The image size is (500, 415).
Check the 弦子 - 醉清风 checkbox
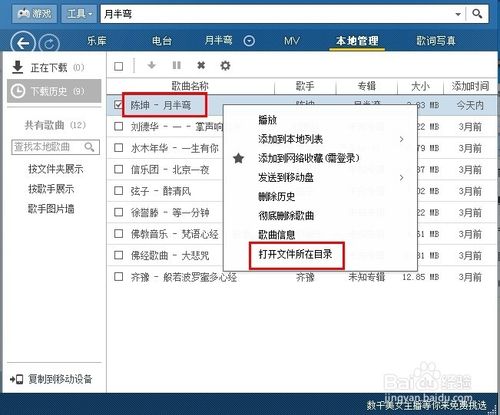click(118, 191)
